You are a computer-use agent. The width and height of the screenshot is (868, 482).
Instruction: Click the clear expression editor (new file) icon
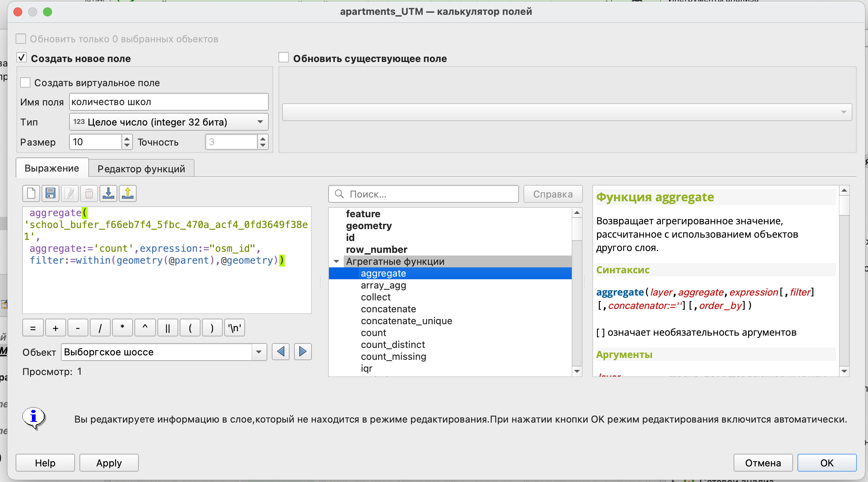click(31, 193)
